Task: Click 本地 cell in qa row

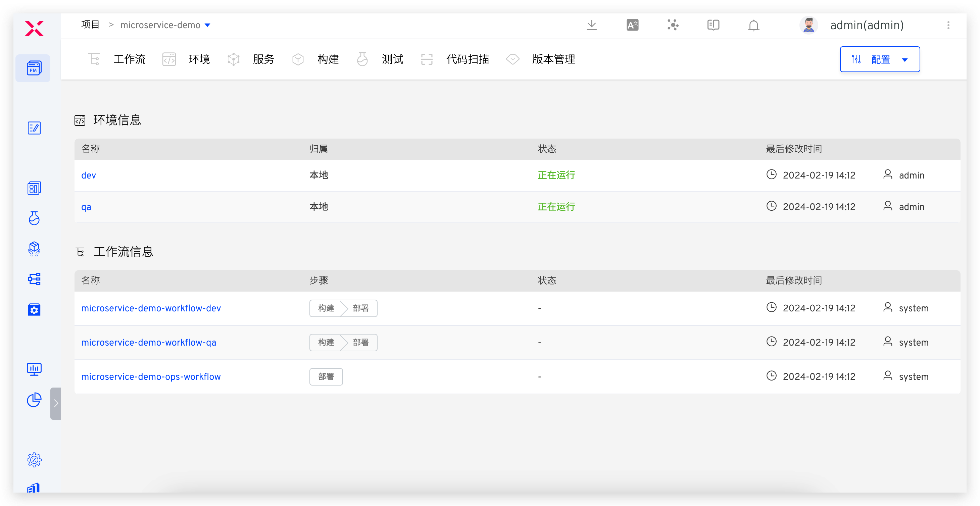Action: click(318, 207)
